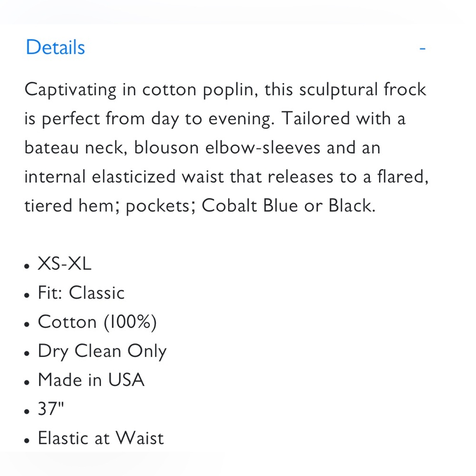The height and width of the screenshot is (476, 476).
Task: Click the word Captivating in the description
Action: (70, 90)
